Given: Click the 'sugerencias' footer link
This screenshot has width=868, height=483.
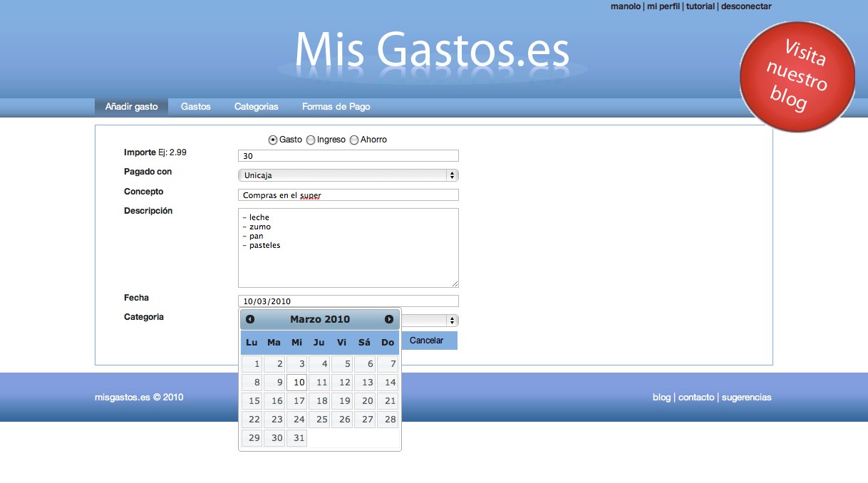Looking at the screenshot, I should point(746,397).
